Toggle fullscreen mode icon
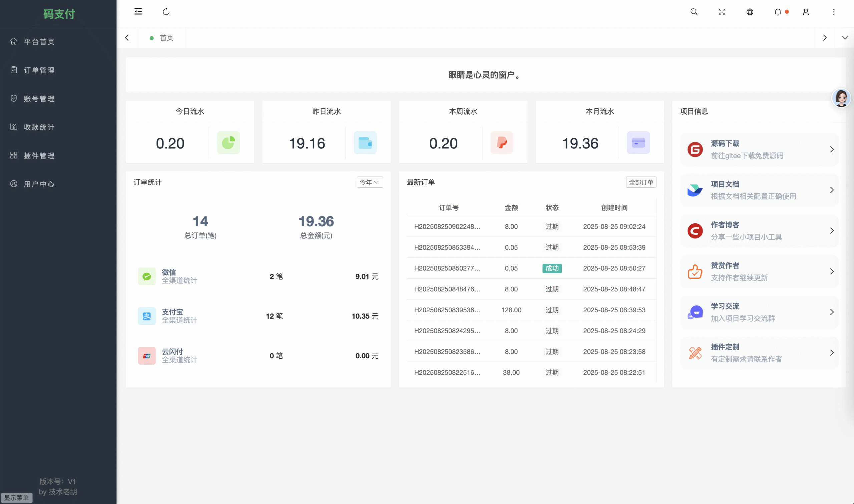The image size is (854, 504). 722,12
